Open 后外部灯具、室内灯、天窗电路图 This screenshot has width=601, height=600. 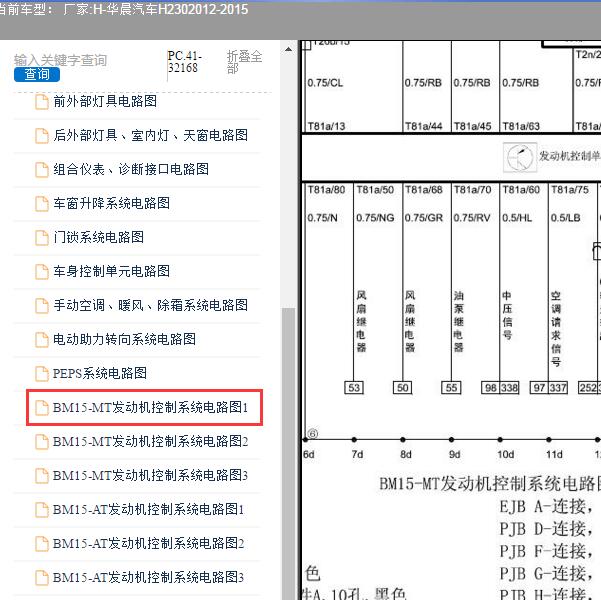151,135
